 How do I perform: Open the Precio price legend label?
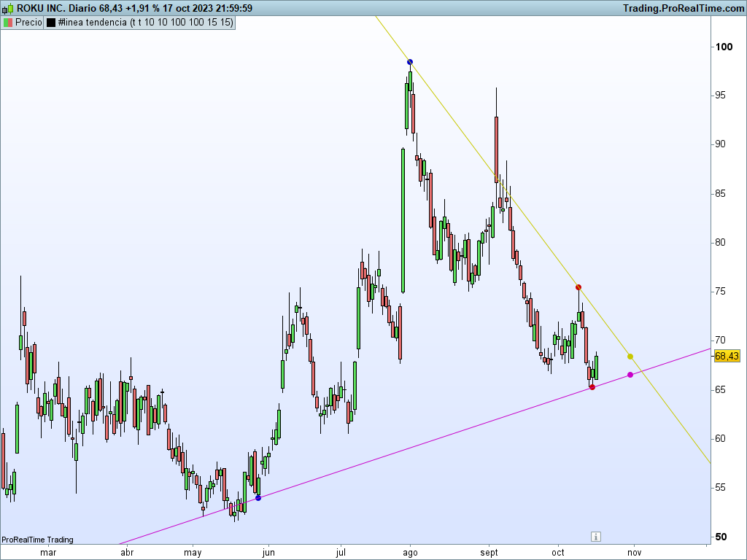28,23
